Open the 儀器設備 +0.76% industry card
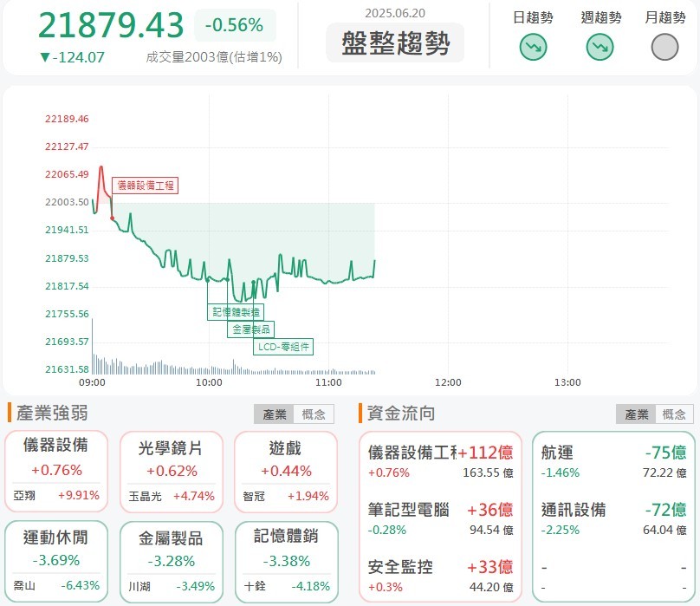 (56, 472)
